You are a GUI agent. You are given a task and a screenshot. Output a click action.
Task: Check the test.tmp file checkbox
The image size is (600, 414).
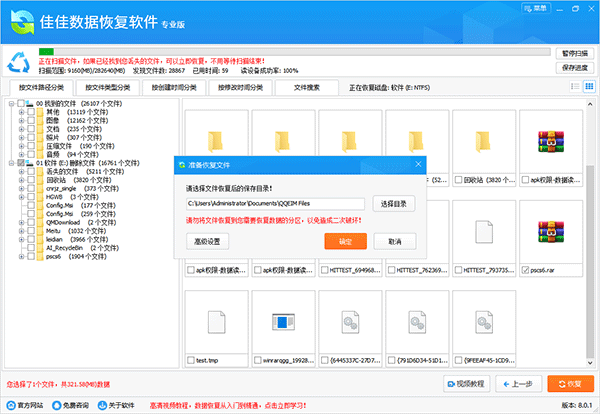coord(191,360)
